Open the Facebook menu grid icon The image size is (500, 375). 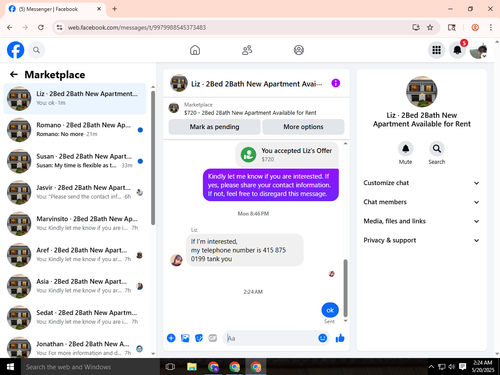[436, 50]
